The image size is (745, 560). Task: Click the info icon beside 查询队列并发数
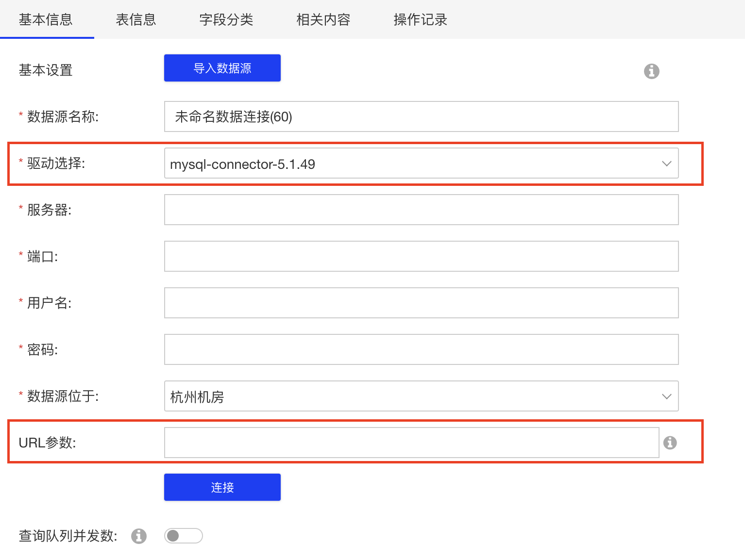(138, 536)
